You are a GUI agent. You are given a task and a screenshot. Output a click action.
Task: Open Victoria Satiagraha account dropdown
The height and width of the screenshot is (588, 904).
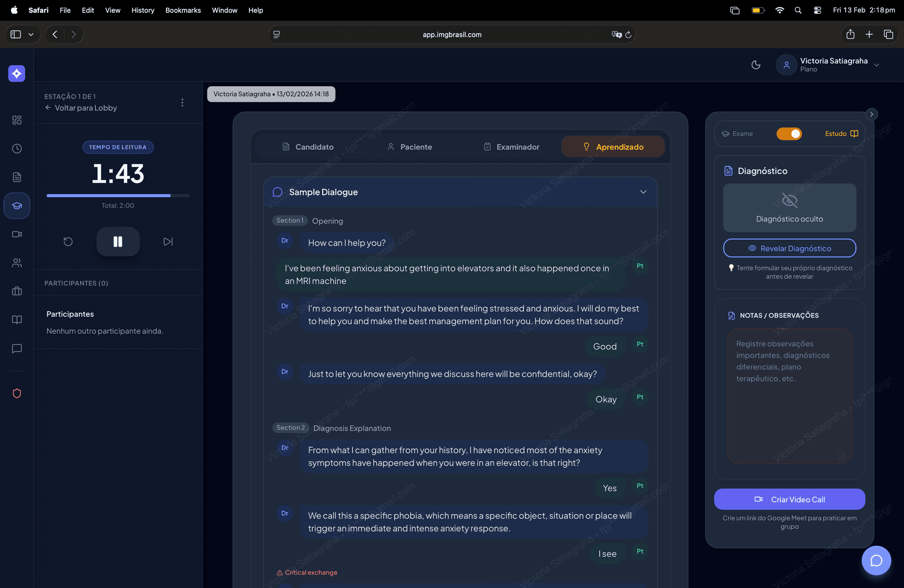pyautogui.click(x=833, y=65)
